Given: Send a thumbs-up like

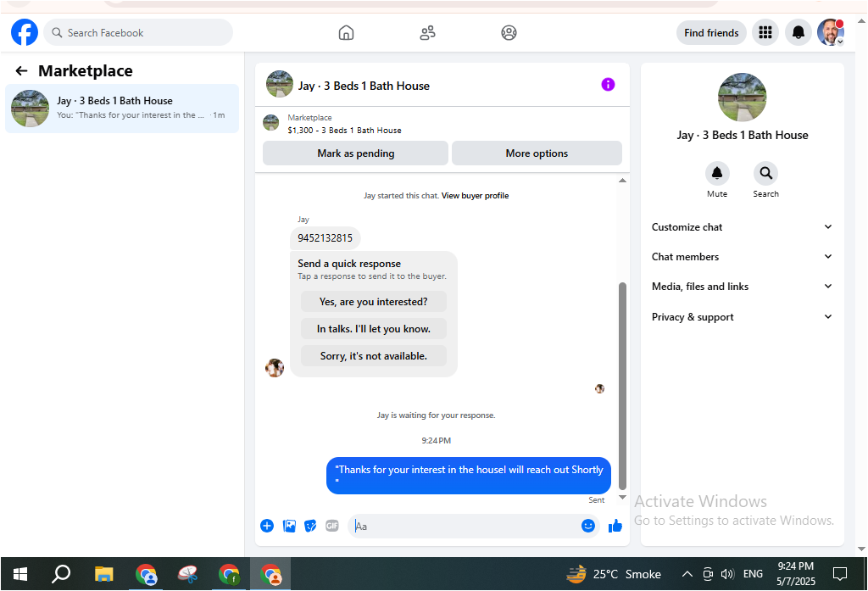Looking at the screenshot, I should (615, 526).
